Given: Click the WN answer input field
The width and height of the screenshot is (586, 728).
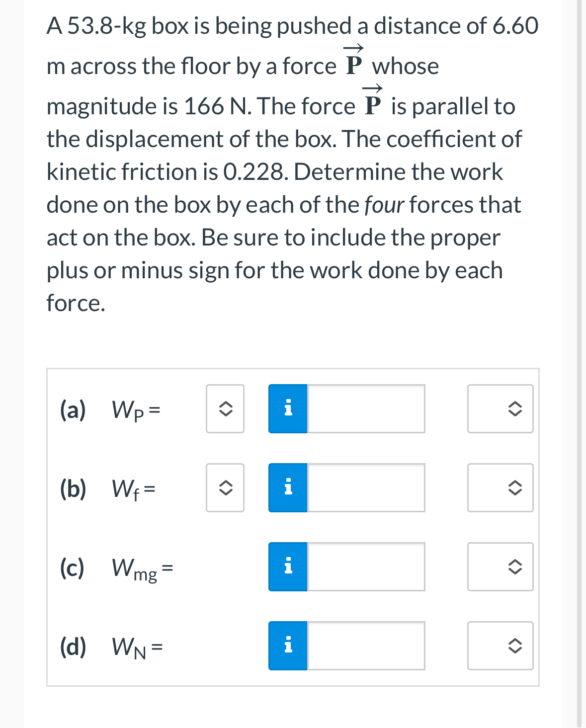Looking at the screenshot, I should [365, 646].
